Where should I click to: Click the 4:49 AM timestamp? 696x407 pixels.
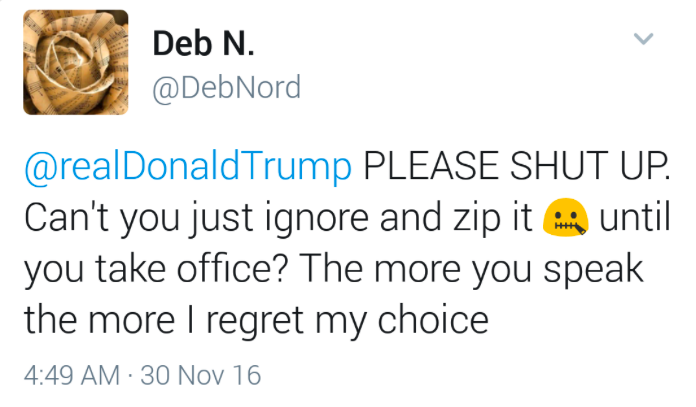click(x=71, y=375)
